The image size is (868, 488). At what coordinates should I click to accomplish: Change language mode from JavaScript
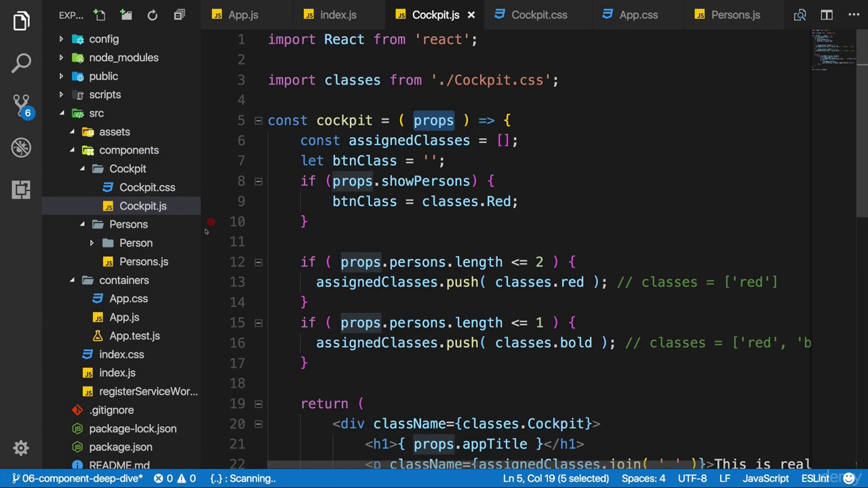766,479
